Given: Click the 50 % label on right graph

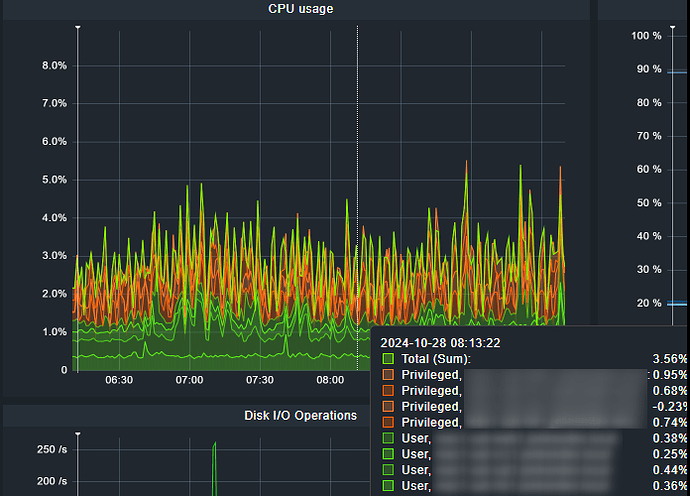Looking at the screenshot, I should [649, 203].
